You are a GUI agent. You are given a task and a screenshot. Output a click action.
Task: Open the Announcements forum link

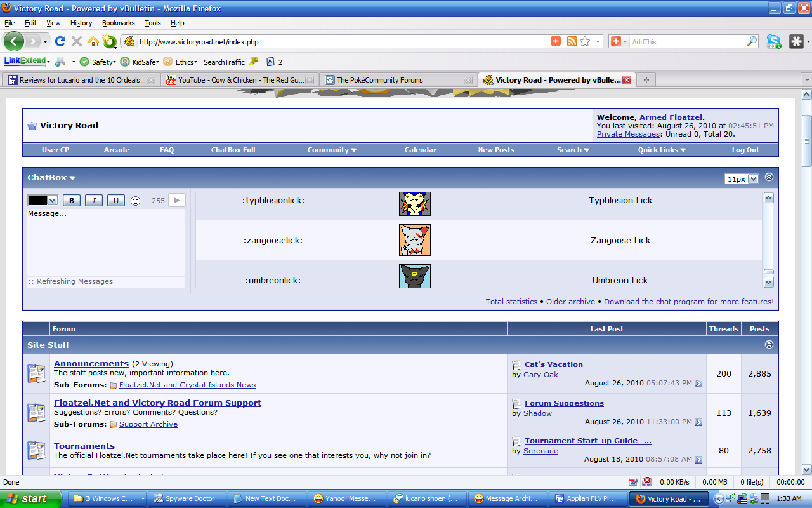[91, 364]
